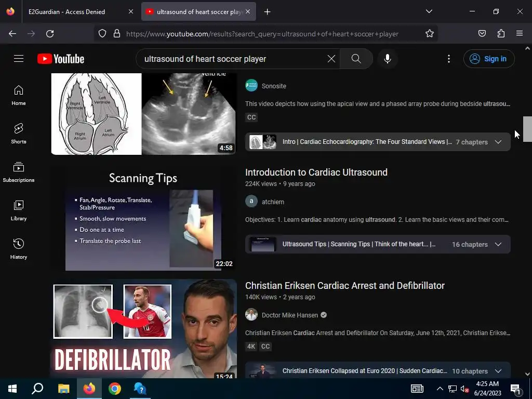Open the Home sidebar item
This screenshot has width=532, height=399.
tap(19, 96)
